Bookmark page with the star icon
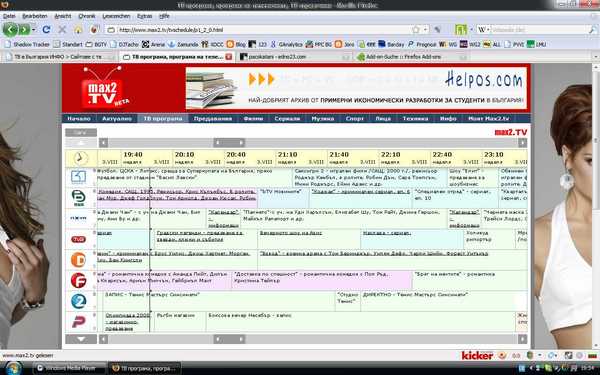Screen dimensions: 600x375 click(x=416, y=29)
